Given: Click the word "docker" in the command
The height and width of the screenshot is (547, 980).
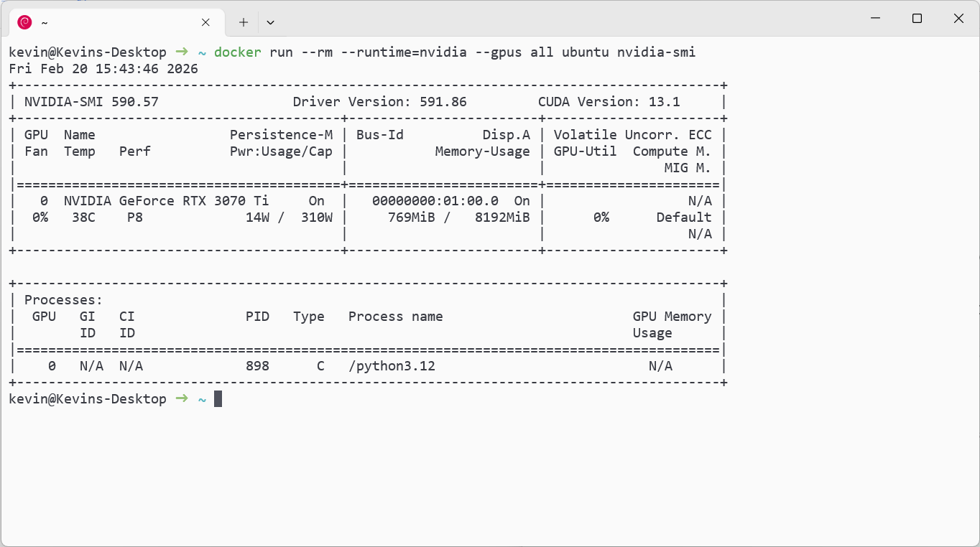Looking at the screenshot, I should (238, 52).
